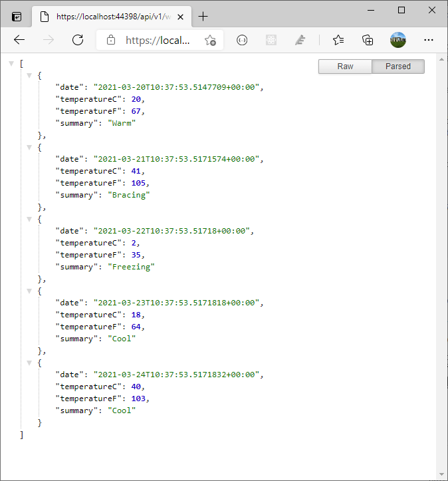This screenshot has height=481, width=448.
Task: Go back to the previous page
Action: (x=19, y=40)
